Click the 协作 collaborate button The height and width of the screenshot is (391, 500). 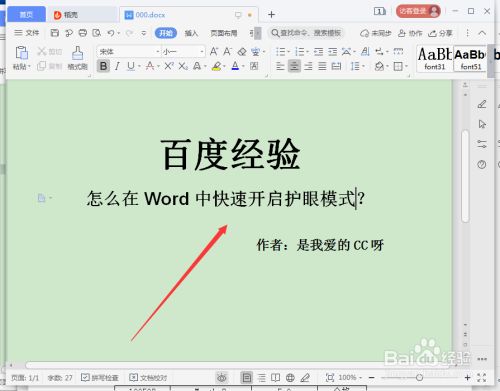click(x=410, y=33)
